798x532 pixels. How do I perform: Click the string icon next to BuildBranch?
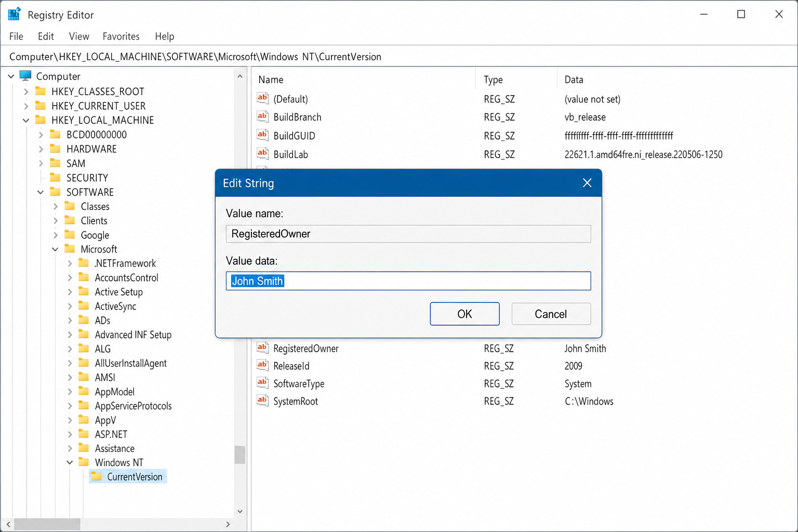262,116
